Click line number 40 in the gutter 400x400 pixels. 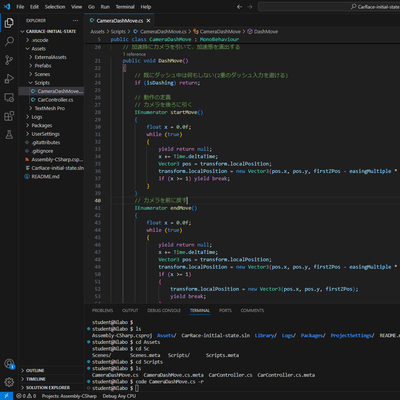[x=97, y=201]
